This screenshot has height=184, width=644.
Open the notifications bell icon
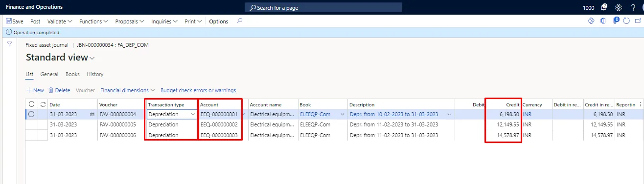[x=604, y=7]
